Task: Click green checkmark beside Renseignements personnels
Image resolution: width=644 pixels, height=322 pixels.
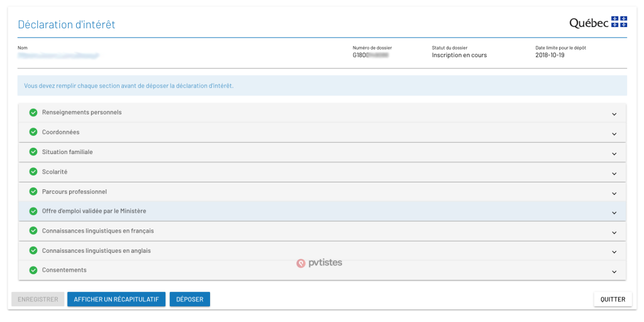Action: click(x=33, y=113)
